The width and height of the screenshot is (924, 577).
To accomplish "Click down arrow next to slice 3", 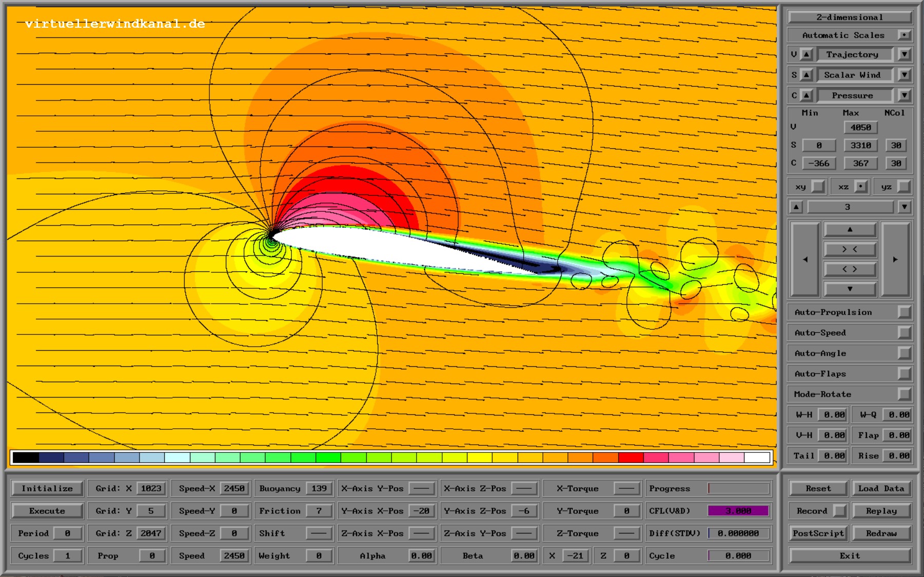I will click(x=905, y=207).
